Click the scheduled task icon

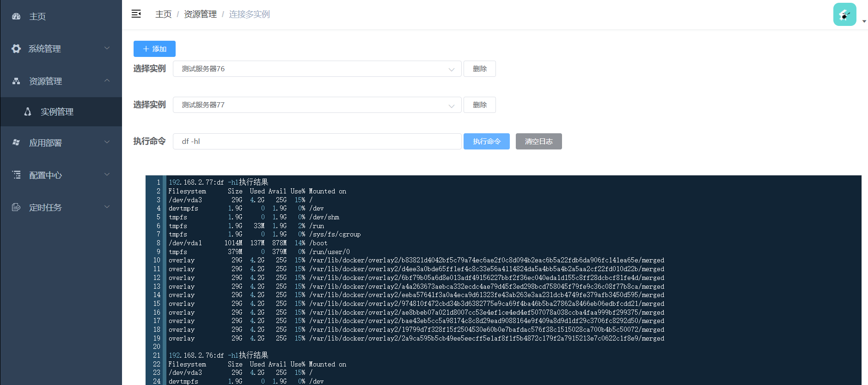tap(16, 207)
